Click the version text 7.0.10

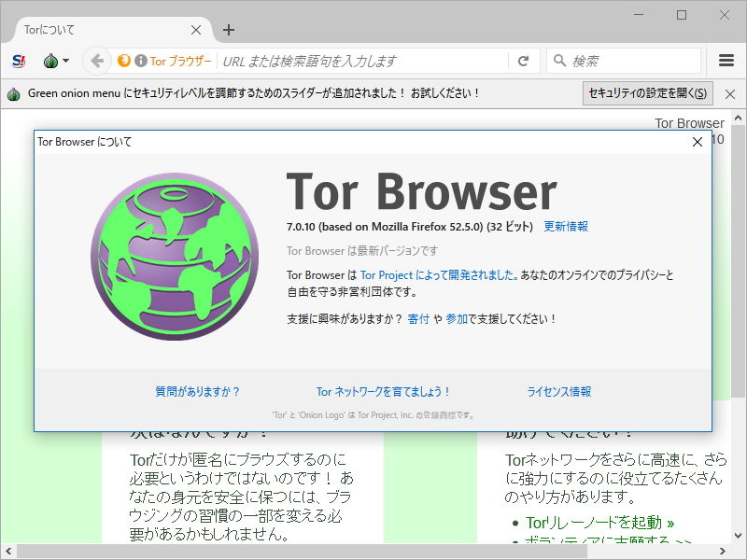301,227
